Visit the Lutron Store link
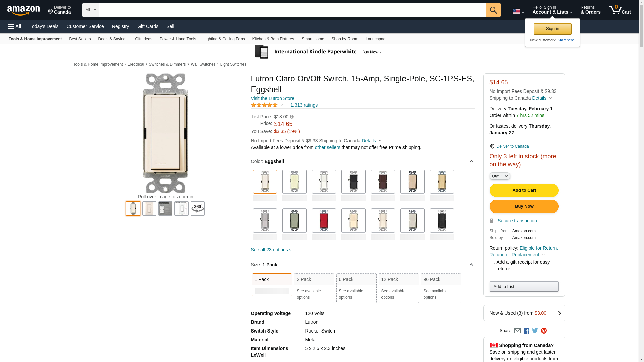The width and height of the screenshot is (644, 362). (272, 98)
